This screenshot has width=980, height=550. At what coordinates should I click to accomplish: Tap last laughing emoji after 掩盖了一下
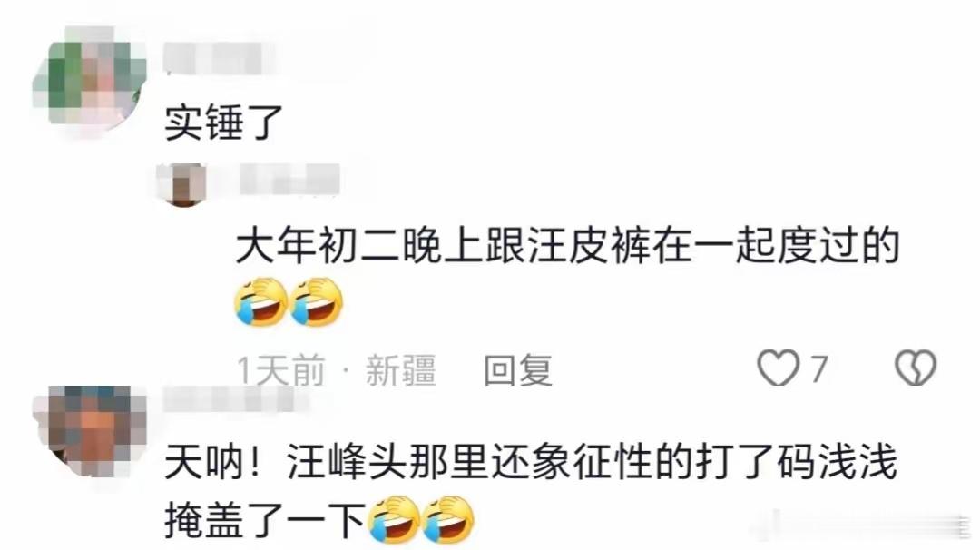[449, 520]
